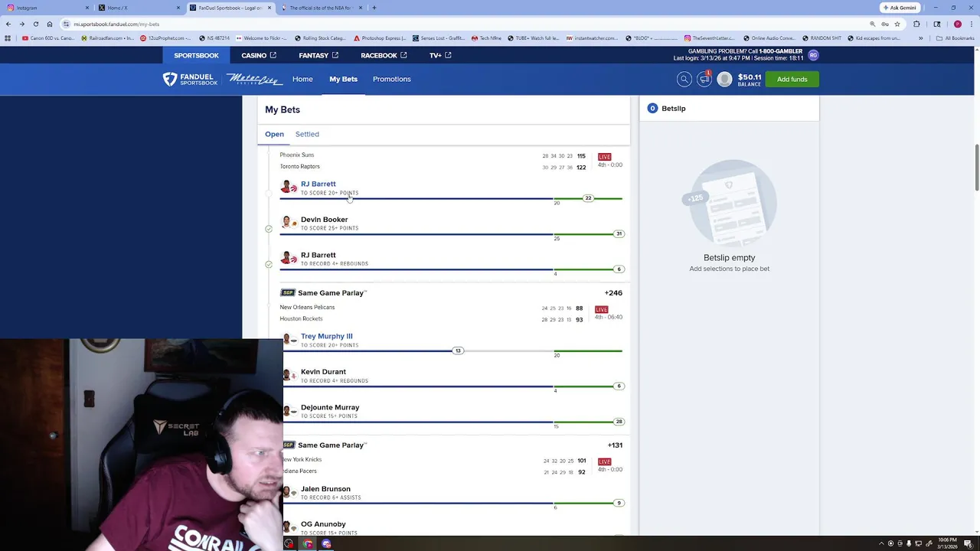The image size is (980, 551).
Task: Open the browser home button
Action: [x=50, y=24]
